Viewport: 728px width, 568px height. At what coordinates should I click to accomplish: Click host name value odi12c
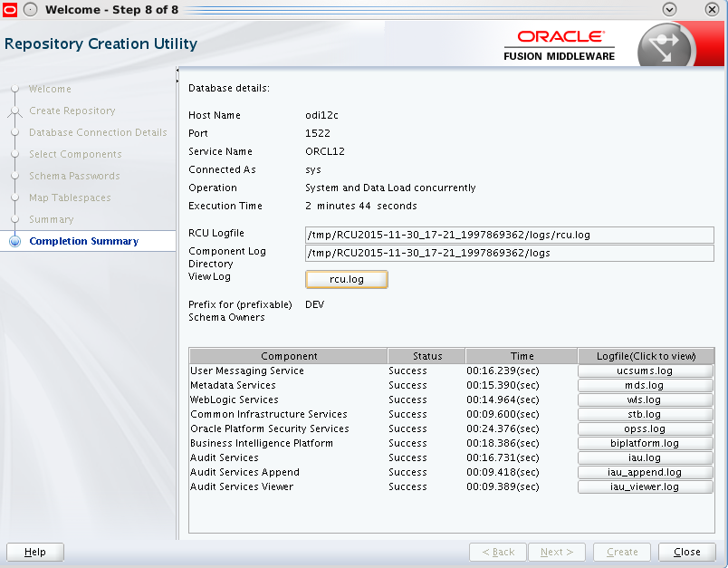[x=321, y=115]
